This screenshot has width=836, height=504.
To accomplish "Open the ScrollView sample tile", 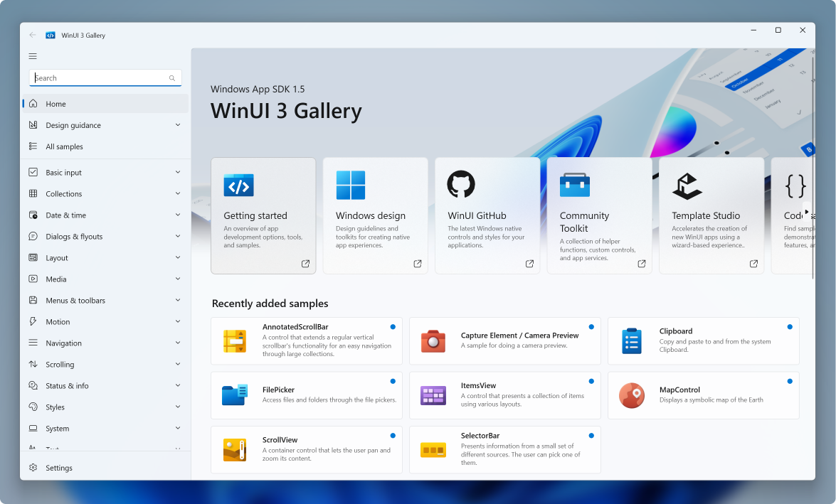I will pyautogui.click(x=307, y=450).
